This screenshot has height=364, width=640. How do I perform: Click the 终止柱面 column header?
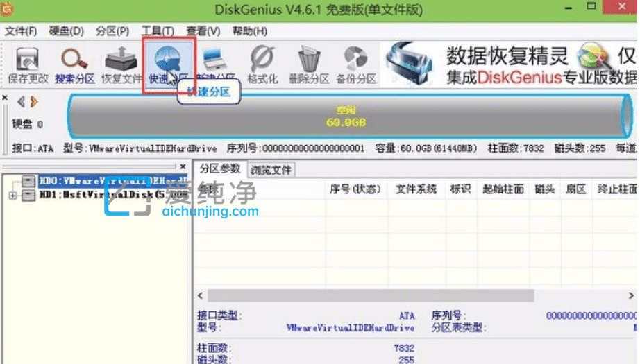click(616, 189)
